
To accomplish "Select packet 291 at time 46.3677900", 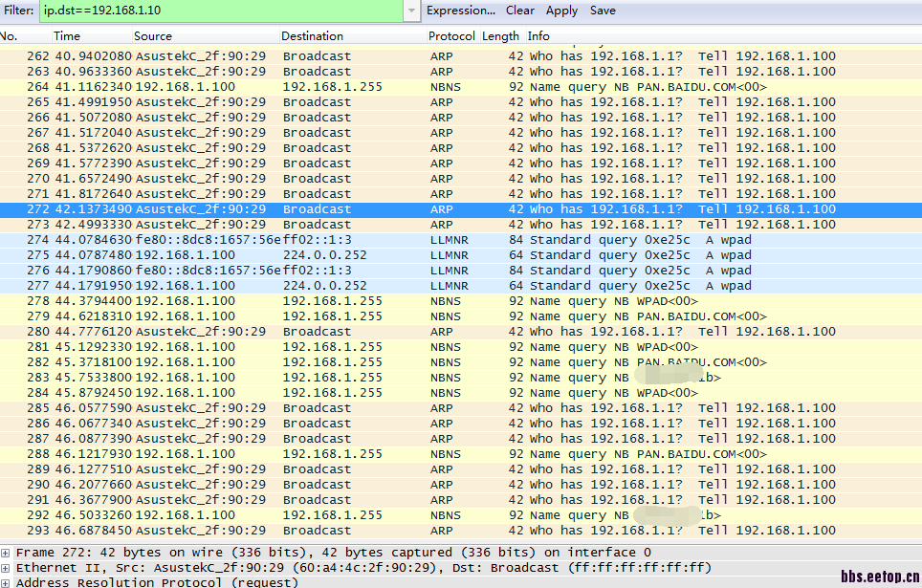I will click(461, 500).
